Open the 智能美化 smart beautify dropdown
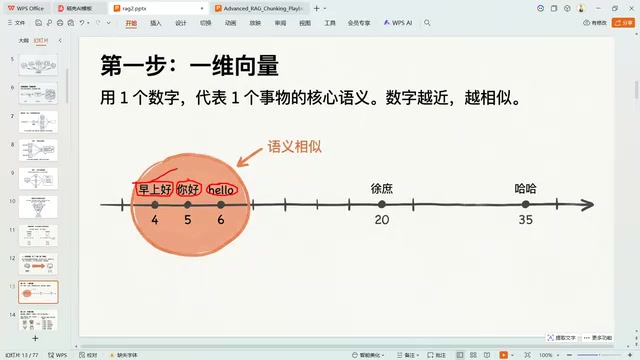 click(x=368, y=355)
